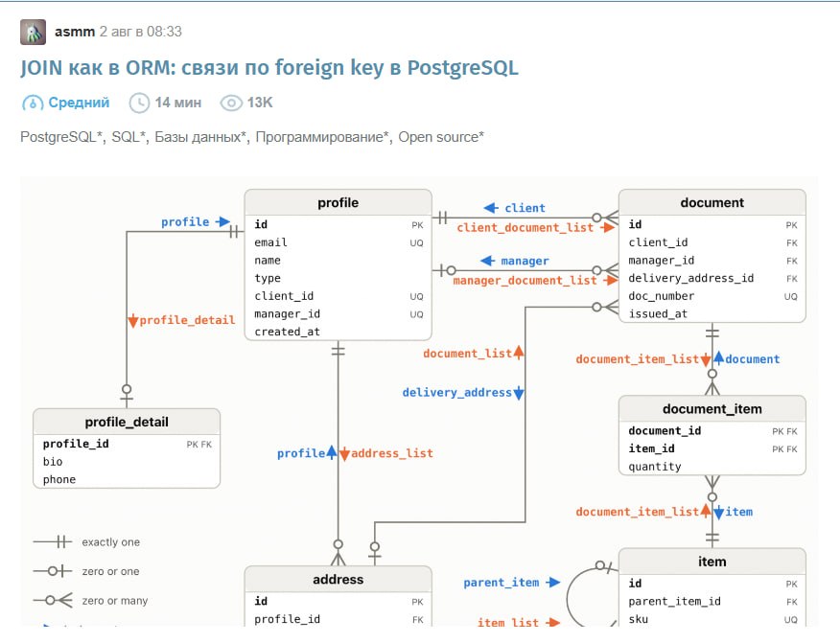Viewport: 840px width, 643px height.
Task: Click the difficulty level gauge icon
Action: (x=33, y=103)
